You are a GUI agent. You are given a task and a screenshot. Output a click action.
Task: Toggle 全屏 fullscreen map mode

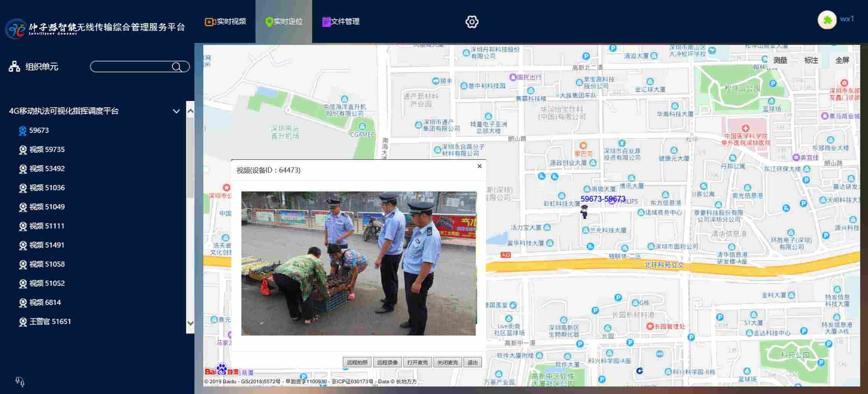click(x=842, y=60)
